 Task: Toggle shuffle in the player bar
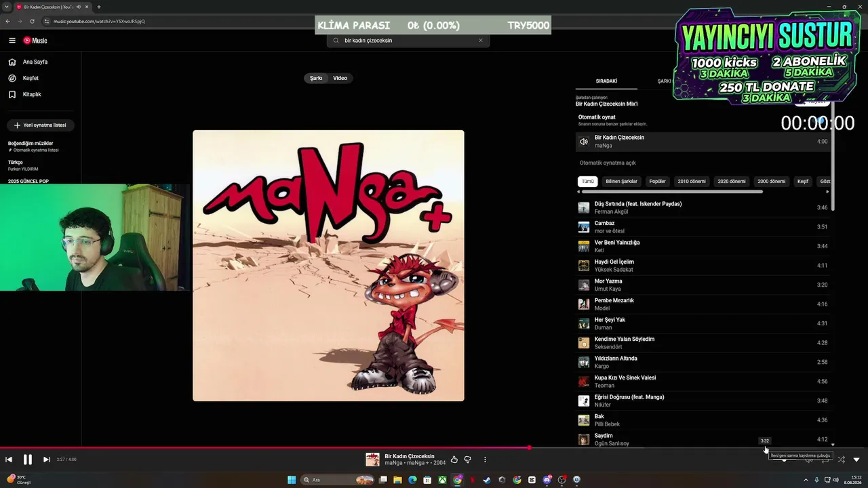pos(841,460)
